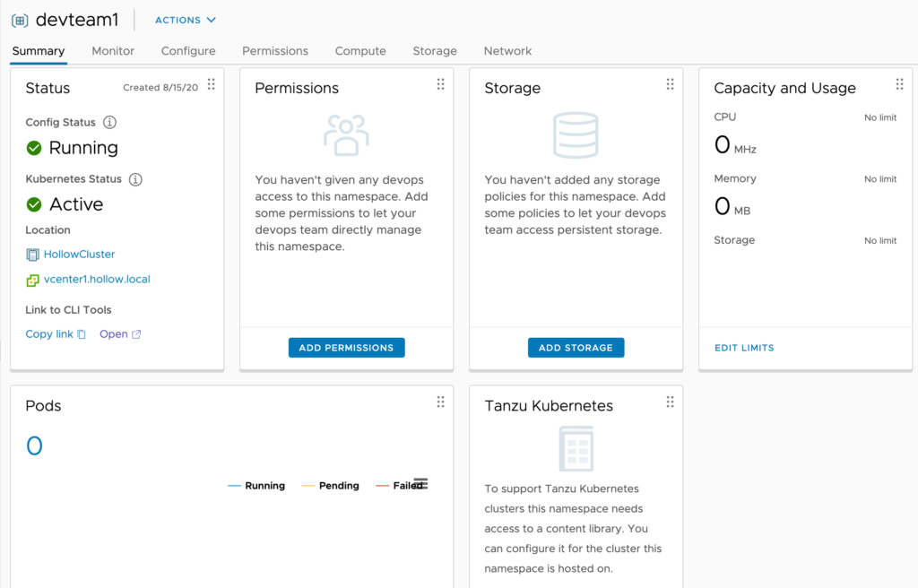The height and width of the screenshot is (588, 918).
Task: Expand the Actions dropdown menu
Action: point(186,20)
